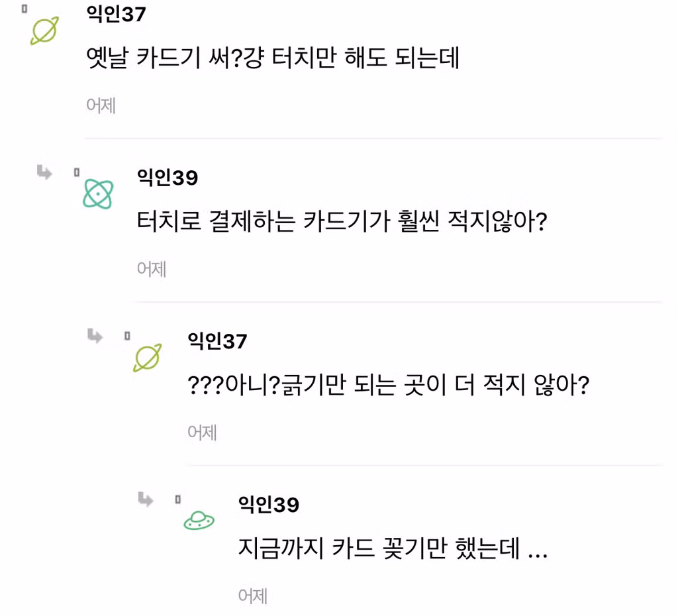
Task: Click 어제 below 익인39's touch payment comment
Action: click(x=152, y=269)
